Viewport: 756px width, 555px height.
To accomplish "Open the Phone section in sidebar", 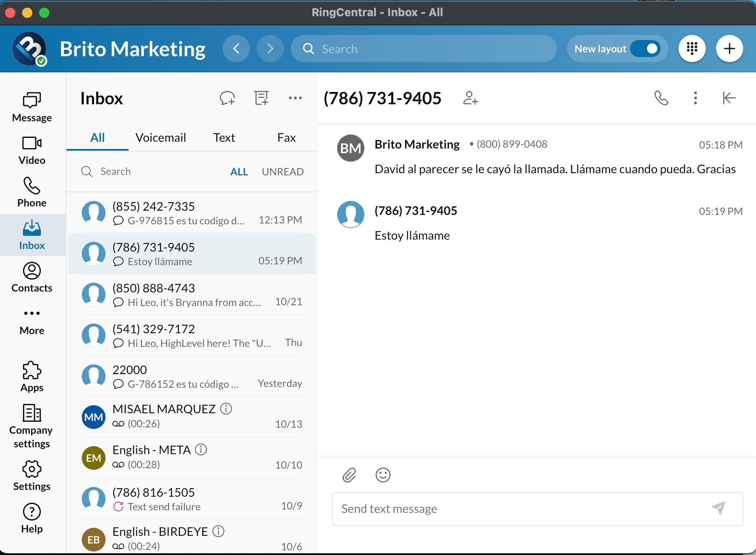I will [32, 192].
